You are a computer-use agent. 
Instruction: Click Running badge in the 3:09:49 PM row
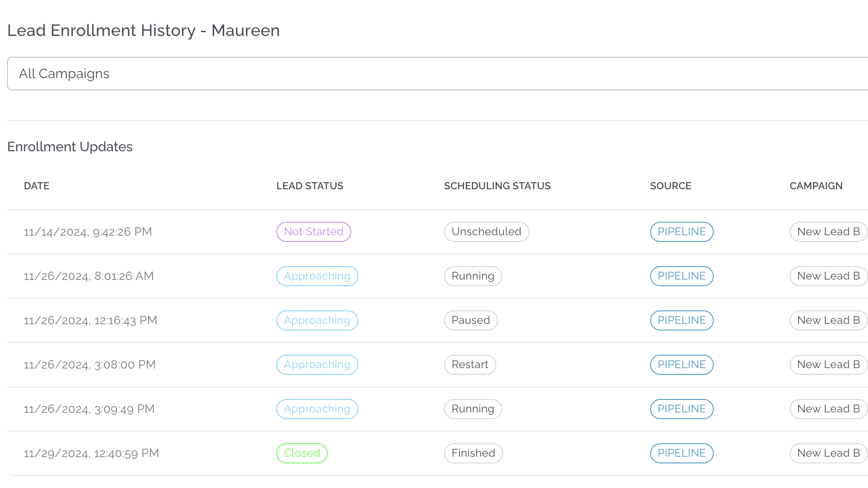pos(472,409)
